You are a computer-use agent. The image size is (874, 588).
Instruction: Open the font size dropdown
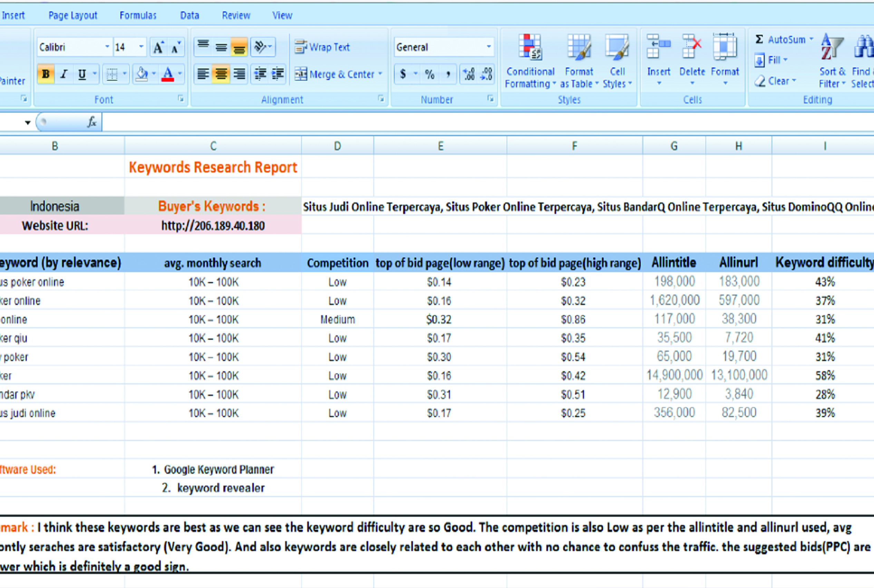(x=141, y=47)
